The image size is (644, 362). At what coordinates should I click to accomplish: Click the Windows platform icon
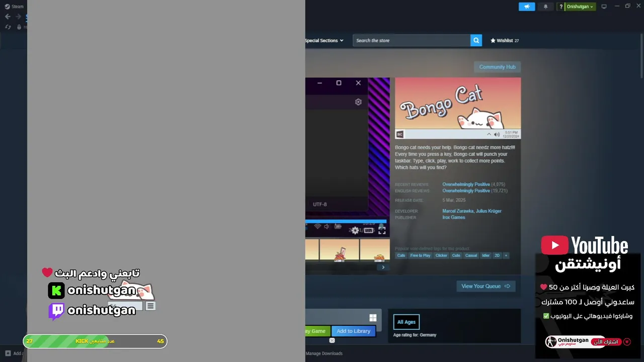pyautogui.click(x=373, y=318)
